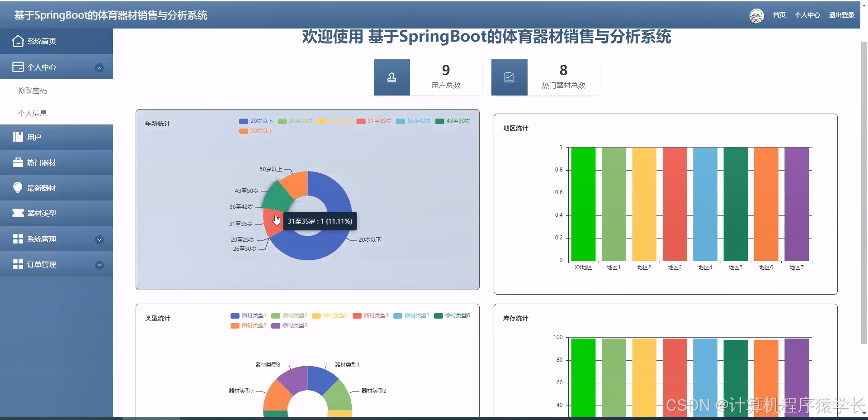Click the 地区2 bar in 地区统计 chart
This screenshot has width=868, height=420.
644,204
